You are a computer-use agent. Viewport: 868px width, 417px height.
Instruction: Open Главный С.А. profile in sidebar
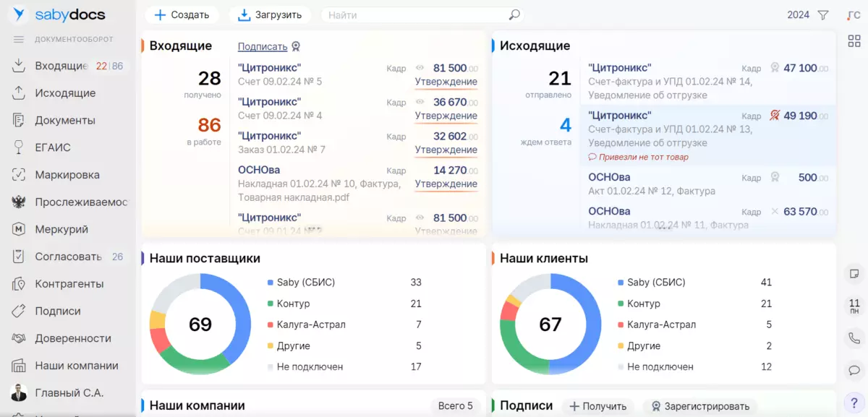tap(69, 393)
